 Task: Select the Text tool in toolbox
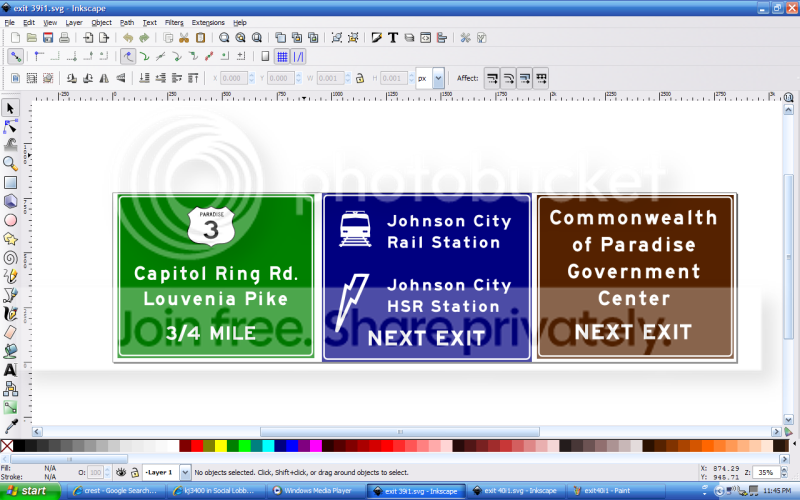(x=10, y=370)
